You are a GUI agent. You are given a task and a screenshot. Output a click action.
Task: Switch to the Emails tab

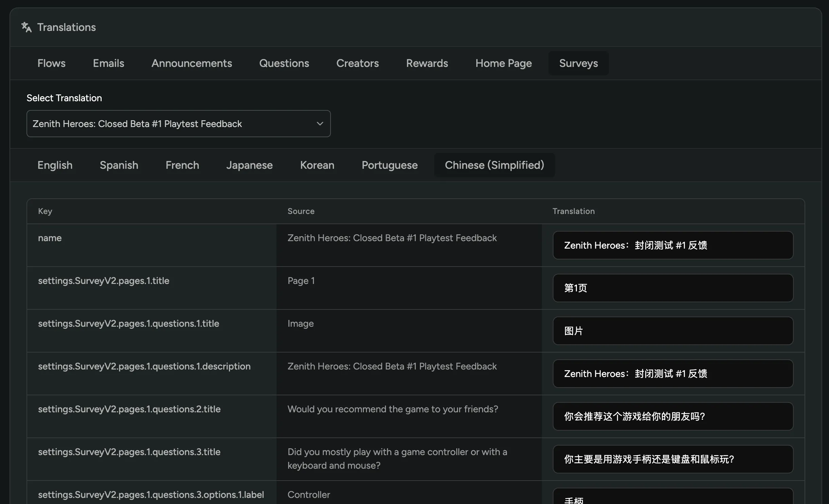tap(108, 63)
